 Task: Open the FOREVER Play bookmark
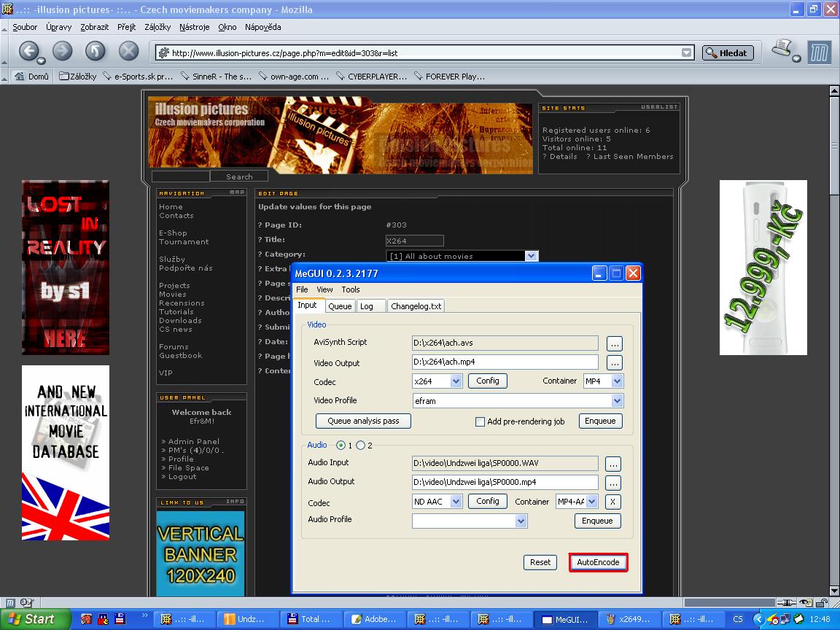[449, 77]
